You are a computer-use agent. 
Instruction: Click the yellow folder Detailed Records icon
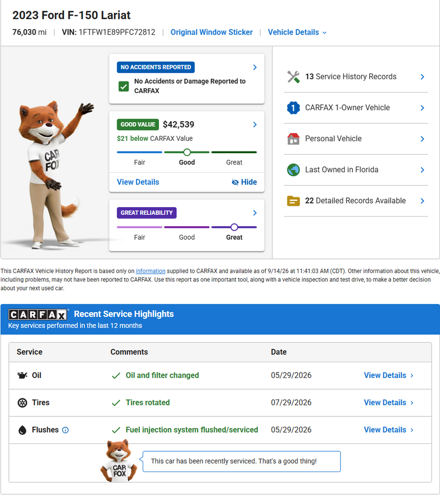(x=293, y=201)
